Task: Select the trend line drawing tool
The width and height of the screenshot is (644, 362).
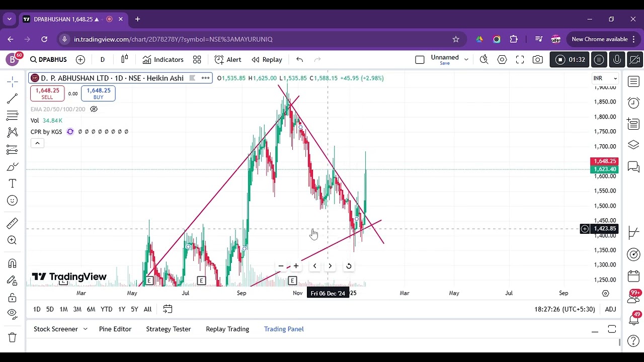Action: point(13,99)
